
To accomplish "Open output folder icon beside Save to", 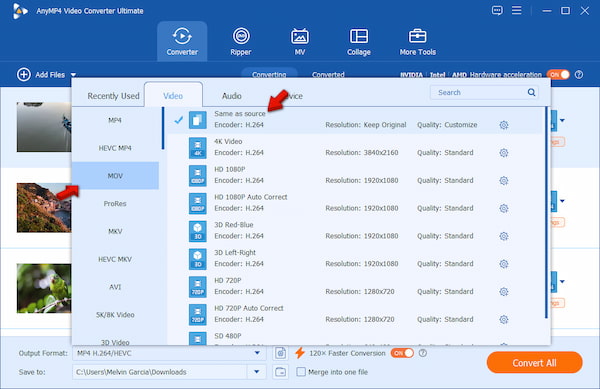I will [x=280, y=372].
